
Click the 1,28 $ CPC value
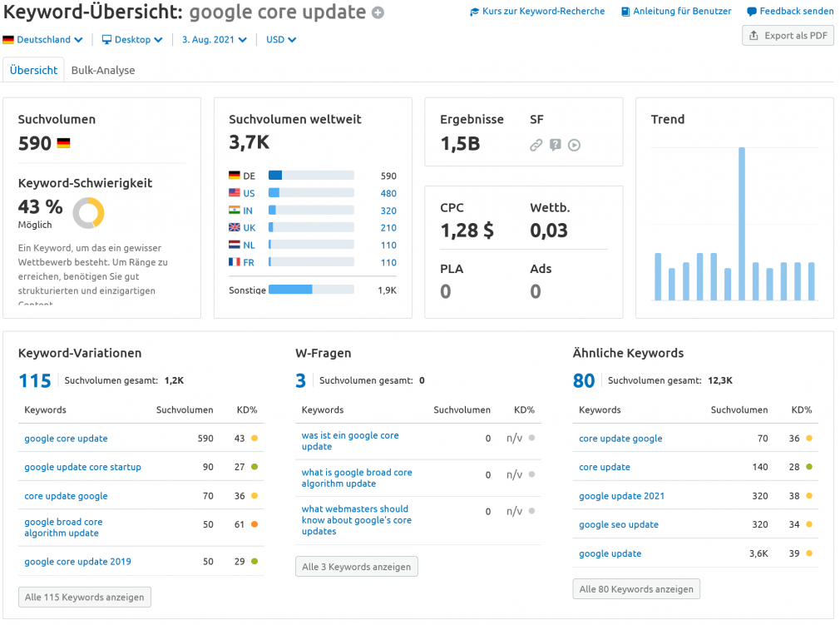pyautogui.click(x=467, y=231)
